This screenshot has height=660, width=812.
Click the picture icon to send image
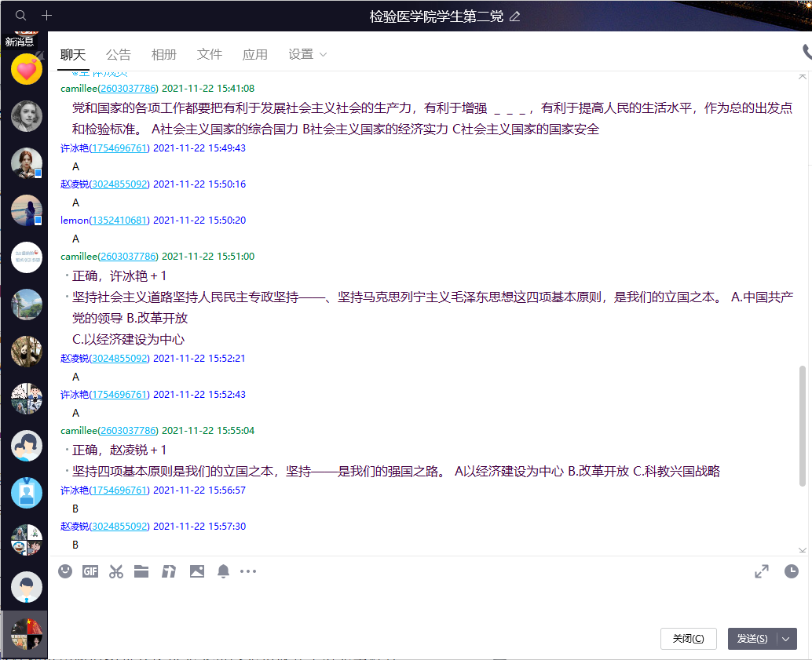click(x=196, y=571)
